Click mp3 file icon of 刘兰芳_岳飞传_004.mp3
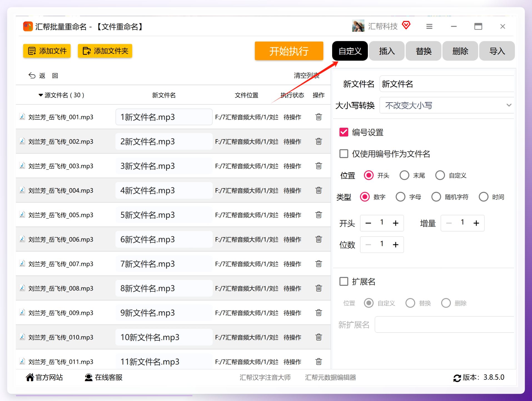Viewport: 532px width, 401px height. [22, 190]
